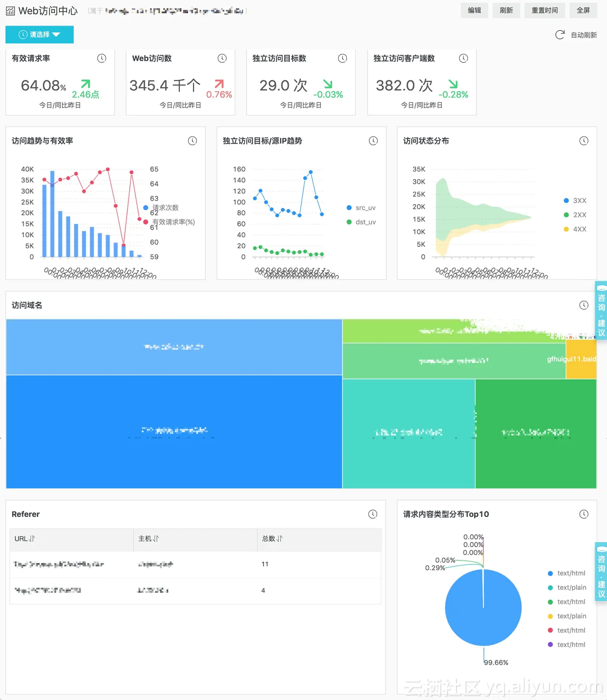This screenshot has height=700, width=607.
Task: Toggle the blue-dot text/html legend entry
Action: (567, 573)
